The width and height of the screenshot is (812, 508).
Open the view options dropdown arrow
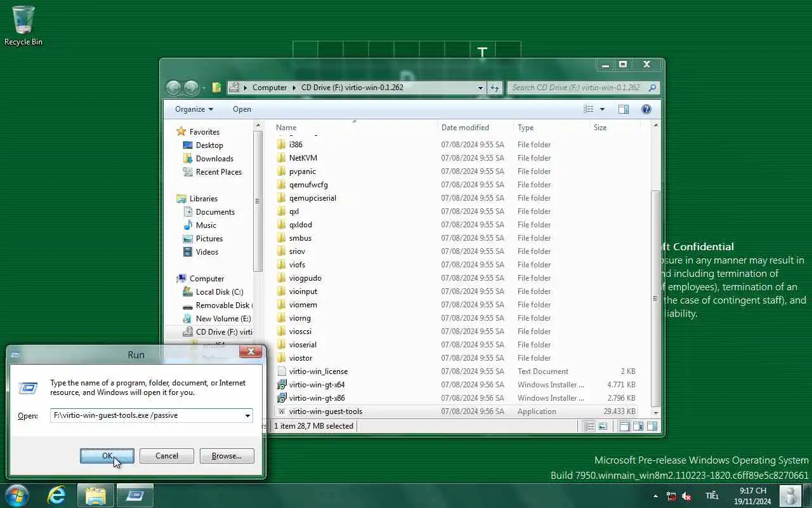coord(602,109)
